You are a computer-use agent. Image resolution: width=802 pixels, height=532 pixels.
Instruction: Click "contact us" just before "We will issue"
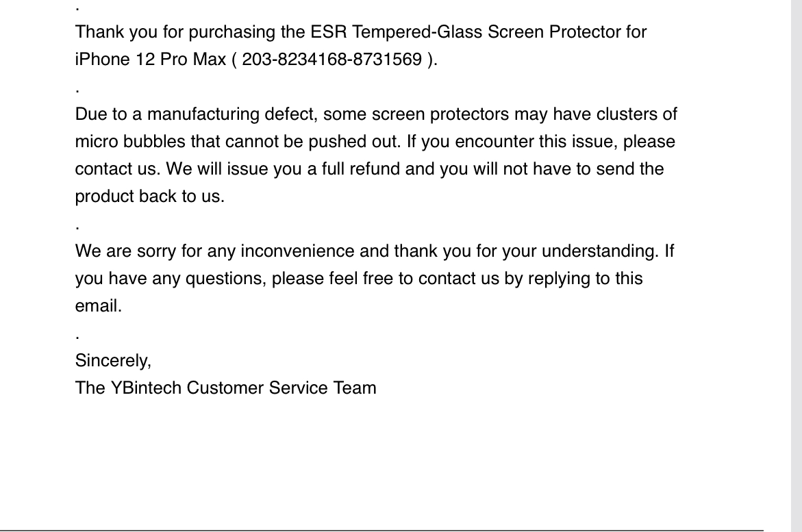point(116,169)
